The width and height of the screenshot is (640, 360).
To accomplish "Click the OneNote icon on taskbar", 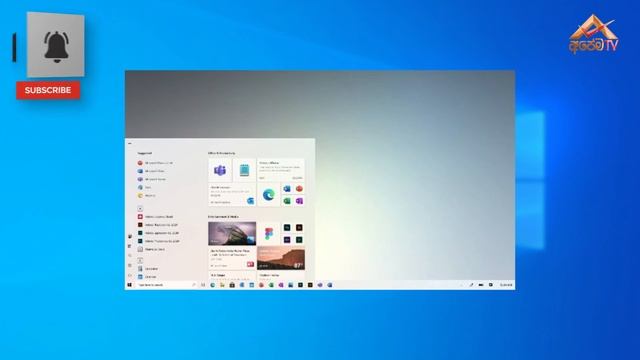I will pyautogui.click(x=281, y=285).
